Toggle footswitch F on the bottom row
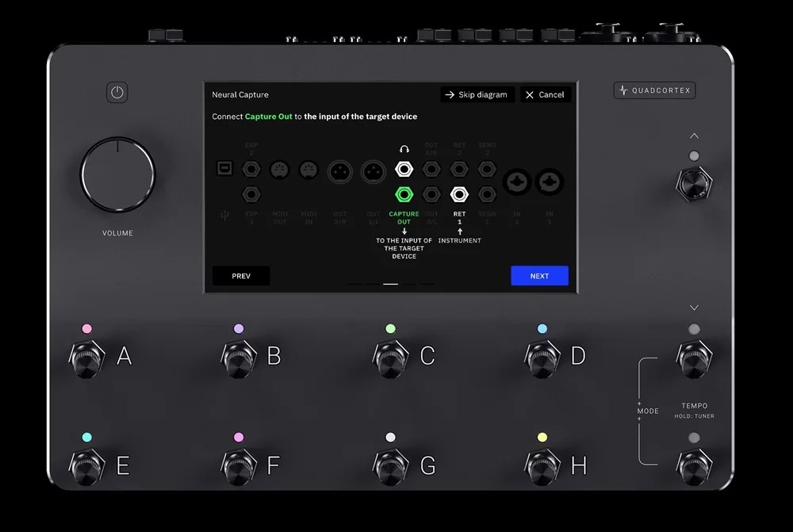Image resolution: width=793 pixels, height=532 pixels. pyautogui.click(x=237, y=466)
